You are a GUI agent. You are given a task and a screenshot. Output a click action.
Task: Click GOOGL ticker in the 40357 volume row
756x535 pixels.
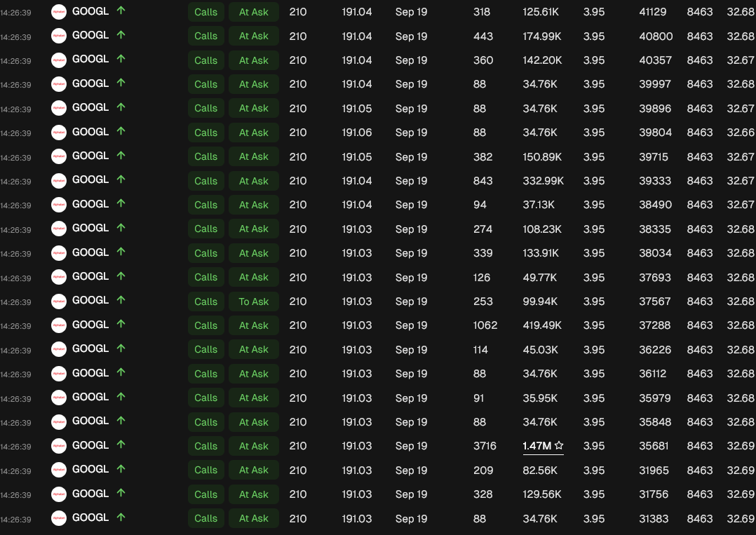point(90,59)
